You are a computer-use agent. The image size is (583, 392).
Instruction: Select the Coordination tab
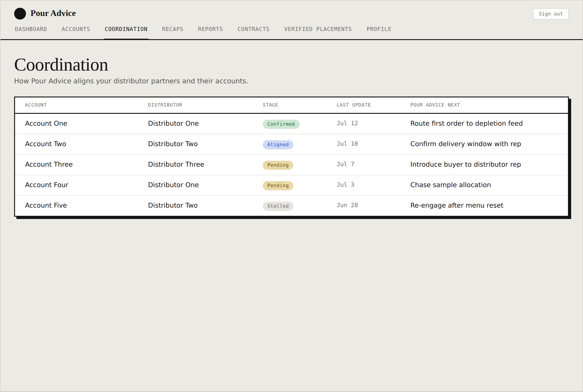(126, 29)
